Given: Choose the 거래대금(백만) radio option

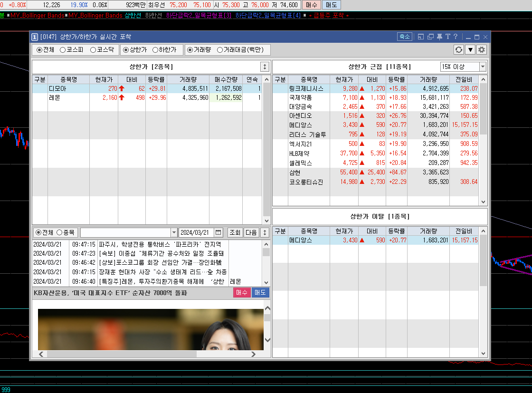Looking at the screenshot, I should pos(220,50).
